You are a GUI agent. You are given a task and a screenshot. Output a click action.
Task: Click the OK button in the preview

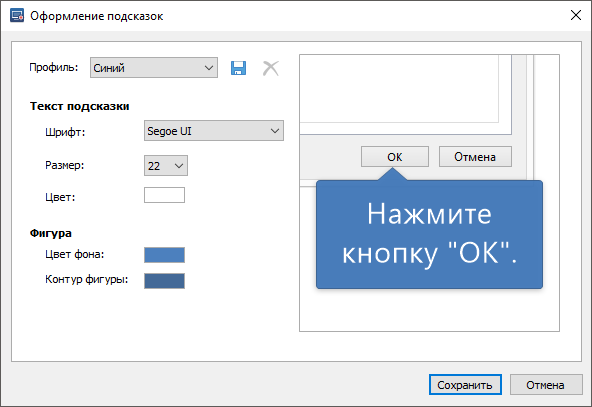(395, 157)
